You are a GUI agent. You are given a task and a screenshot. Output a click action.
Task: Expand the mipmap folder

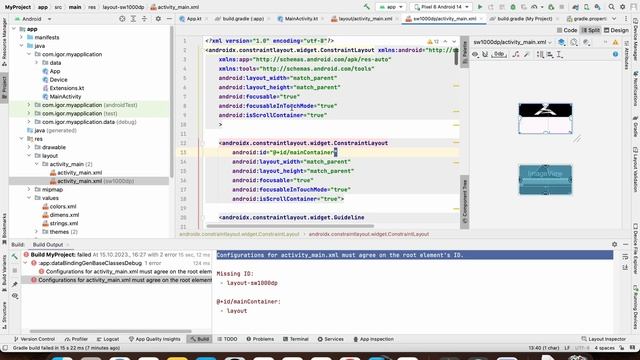29,189
